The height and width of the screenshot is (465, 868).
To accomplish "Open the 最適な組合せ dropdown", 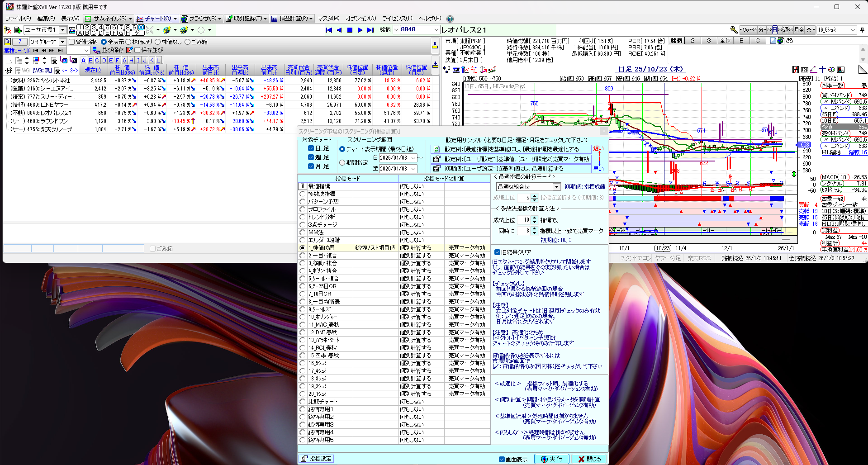I will 556,187.
